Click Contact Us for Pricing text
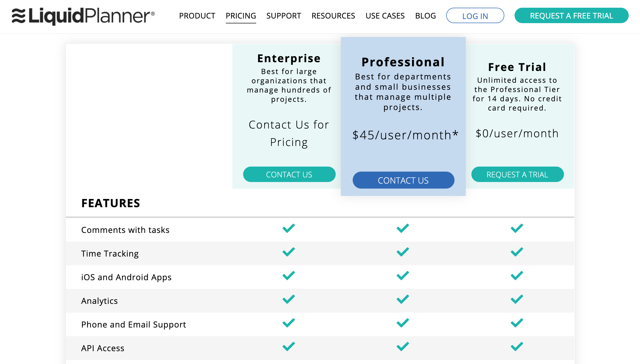The width and height of the screenshot is (640, 364). [x=289, y=134]
